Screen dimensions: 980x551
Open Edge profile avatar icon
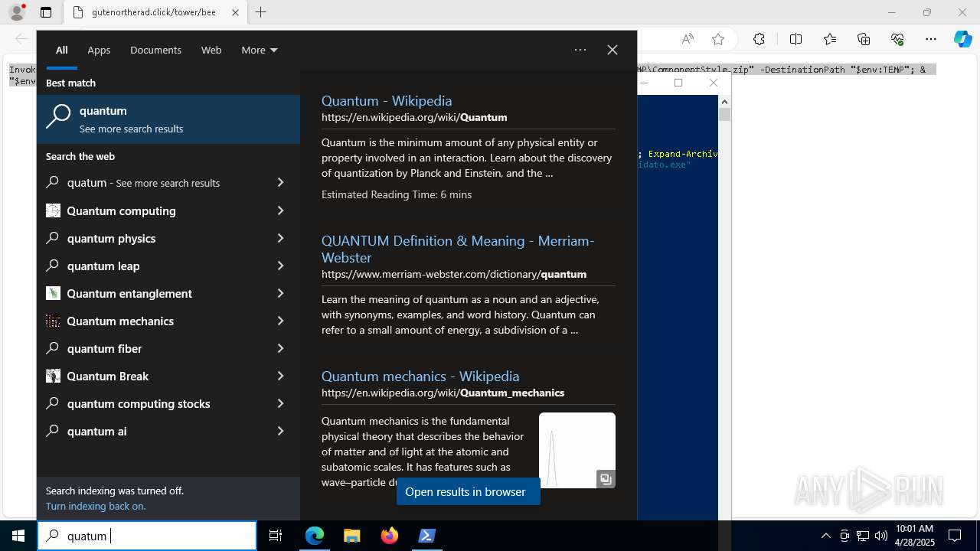coord(17,12)
